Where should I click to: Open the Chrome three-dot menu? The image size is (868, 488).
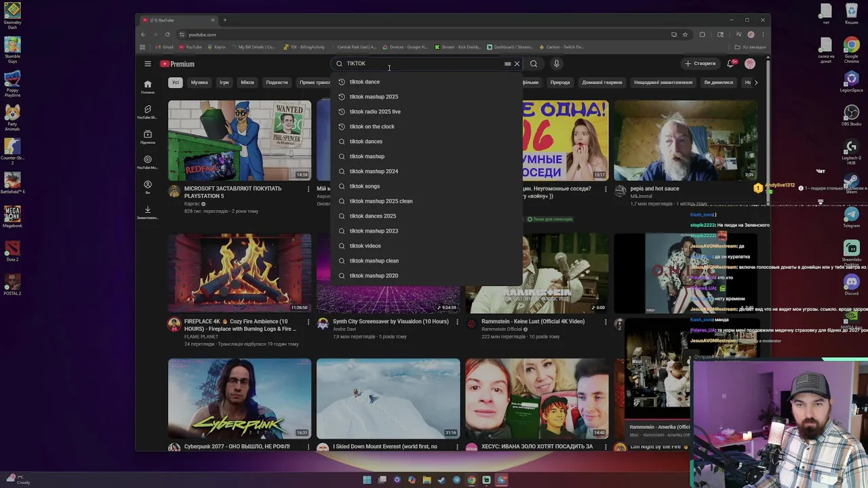click(763, 35)
